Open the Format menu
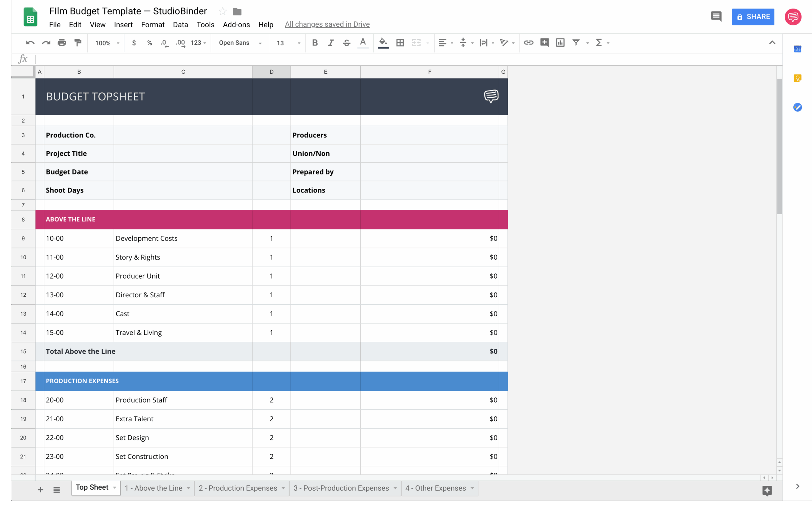The height and width of the screenshot is (514, 812). (x=153, y=24)
